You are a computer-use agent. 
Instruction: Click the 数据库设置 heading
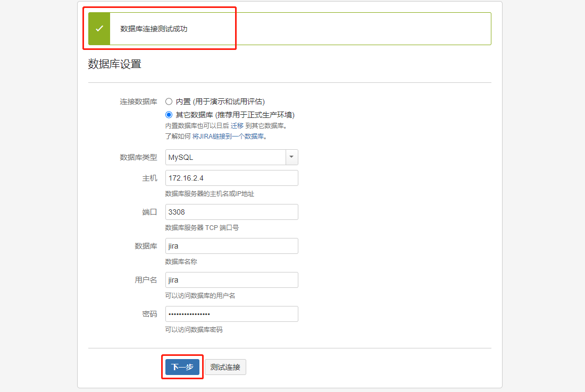(114, 64)
